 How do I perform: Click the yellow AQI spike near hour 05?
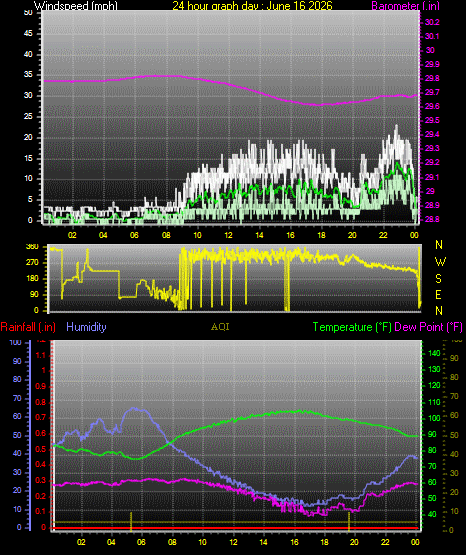pyautogui.click(x=131, y=521)
